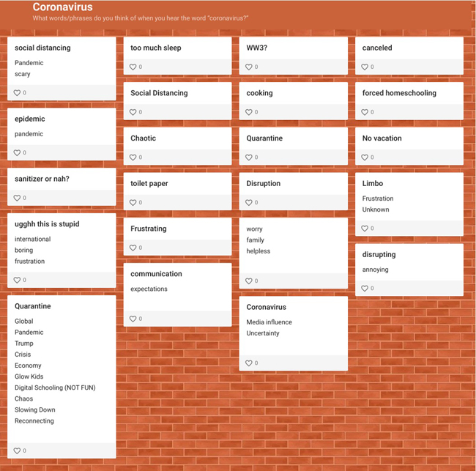The height and width of the screenshot is (471, 476).
Task: Like the 'Frustrating' post
Action: pos(133,248)
